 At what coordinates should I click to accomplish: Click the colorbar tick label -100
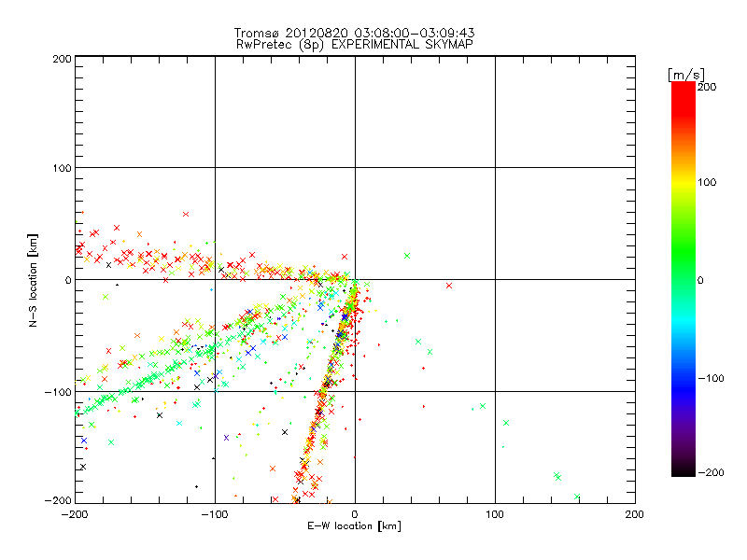(712, 378)
